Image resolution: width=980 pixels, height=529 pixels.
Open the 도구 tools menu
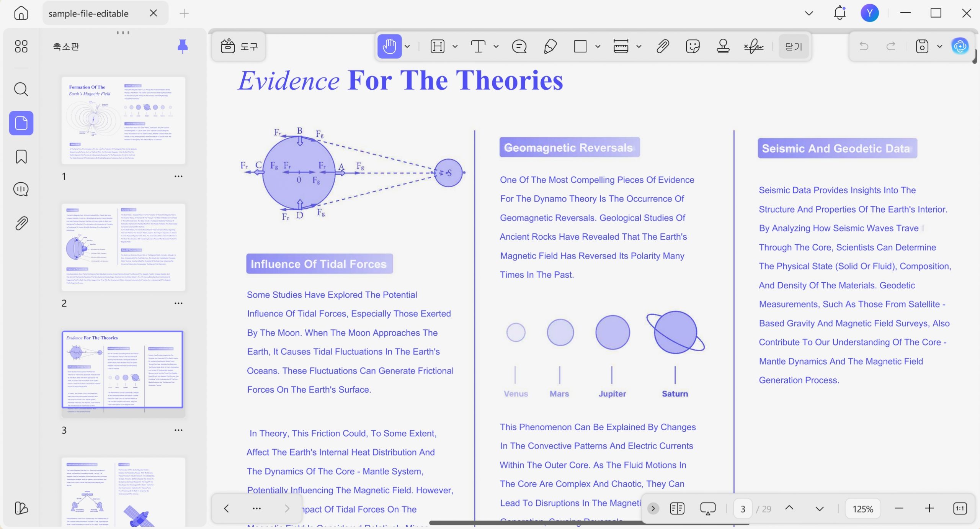click(x=239, y=46)
